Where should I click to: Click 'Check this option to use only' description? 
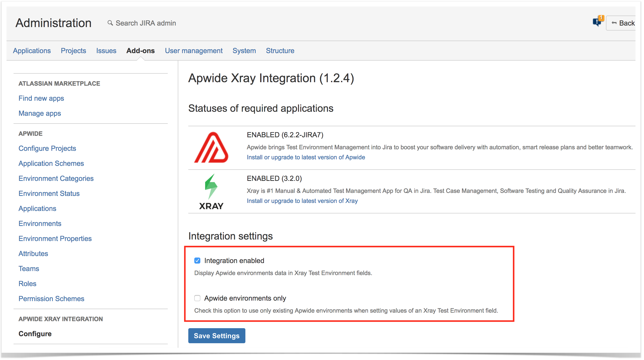tap(346, 310)
